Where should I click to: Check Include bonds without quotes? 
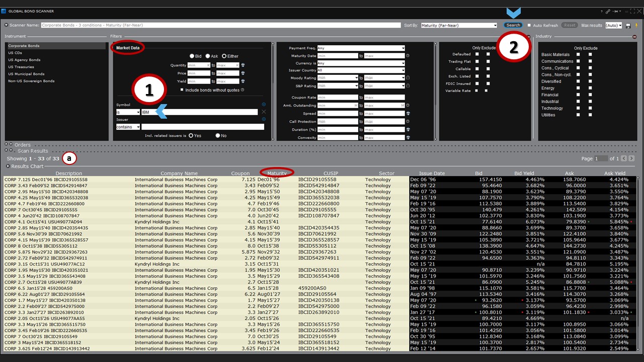click(x=182, y=90)
